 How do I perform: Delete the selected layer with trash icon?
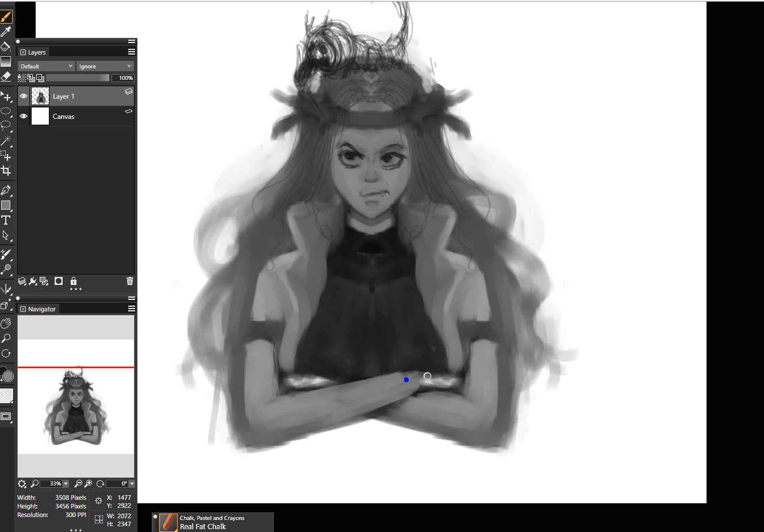pyautogui.click(x=130, y=281)
